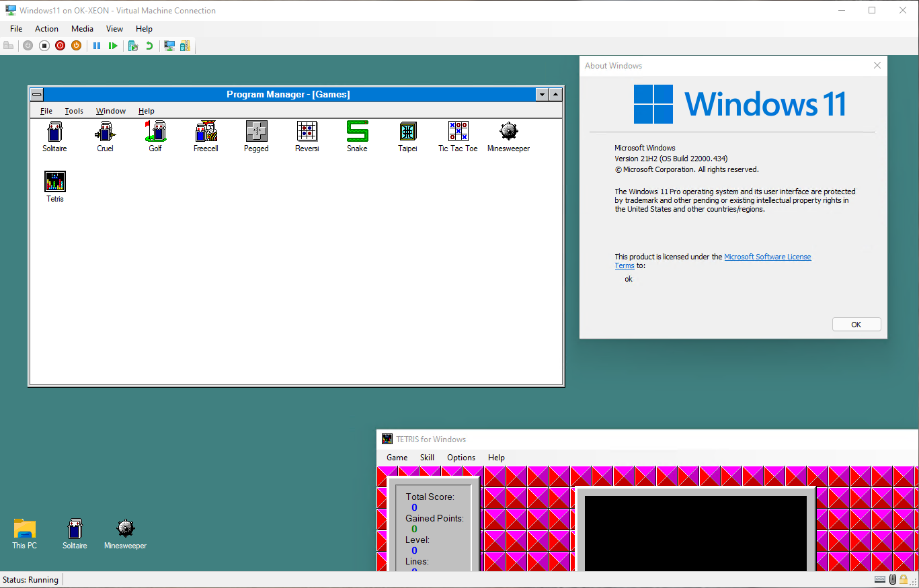Image resolution: width=919 pixels, height=588 pixels.
Task: Open Program Manager's control menu box
Action: (36, 94)
